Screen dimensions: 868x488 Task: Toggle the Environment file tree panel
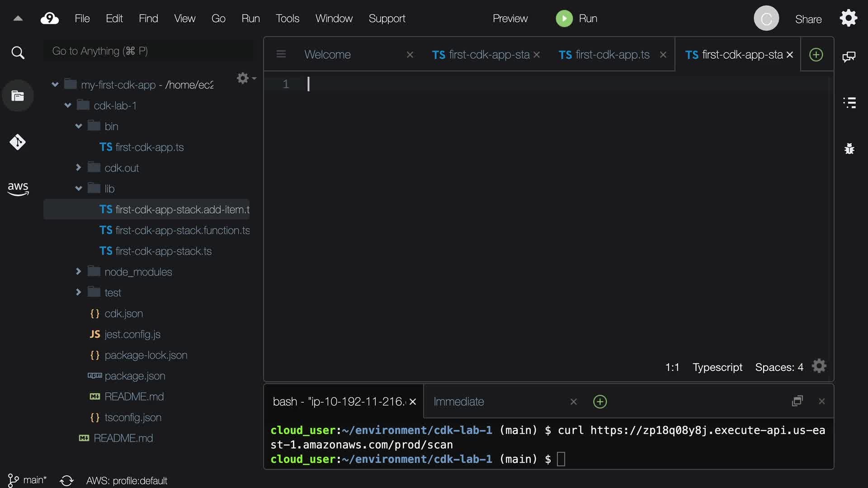click(18, 96)
